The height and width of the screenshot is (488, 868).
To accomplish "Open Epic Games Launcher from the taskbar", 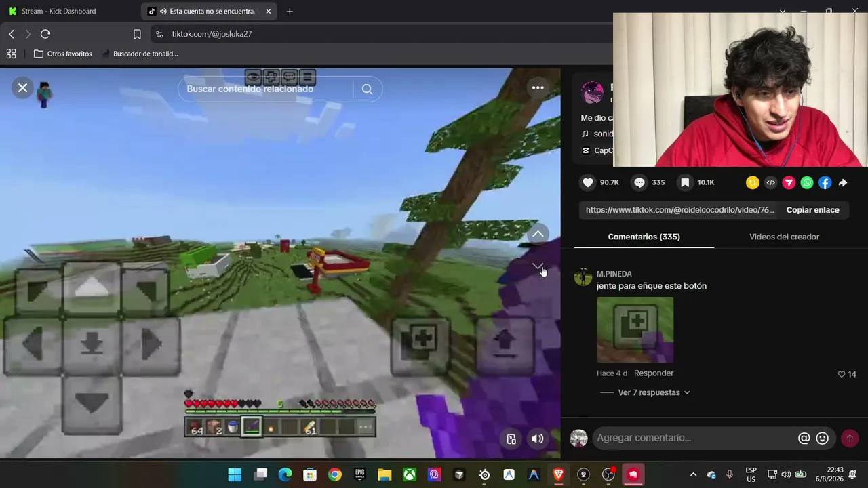I will click(359, 475).
